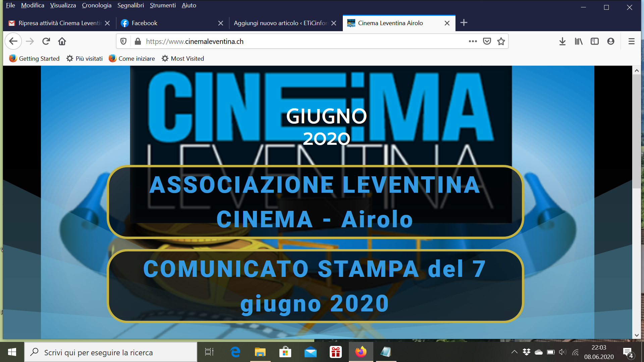
Task: Click the Windows taskbar search box
Action: 111,352
